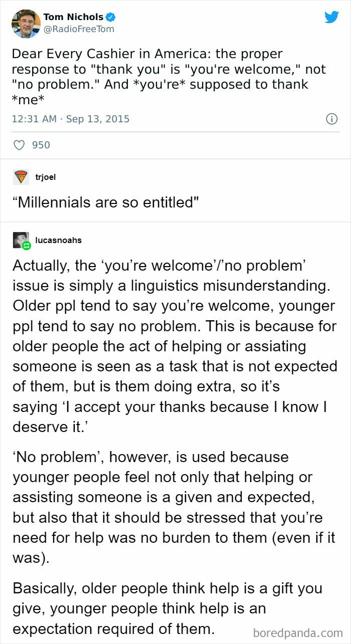
Task: Click trjoel's pizza slice avatar
Action: [21, 177]
